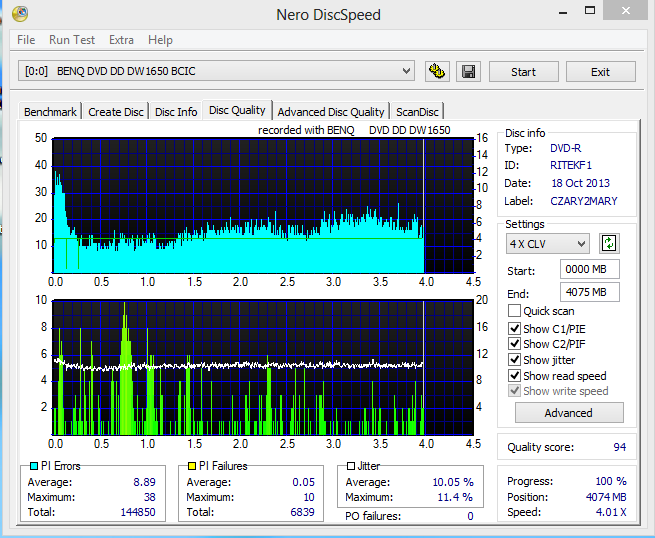
Task: Open the Extra menu
Action: [121, 40]
